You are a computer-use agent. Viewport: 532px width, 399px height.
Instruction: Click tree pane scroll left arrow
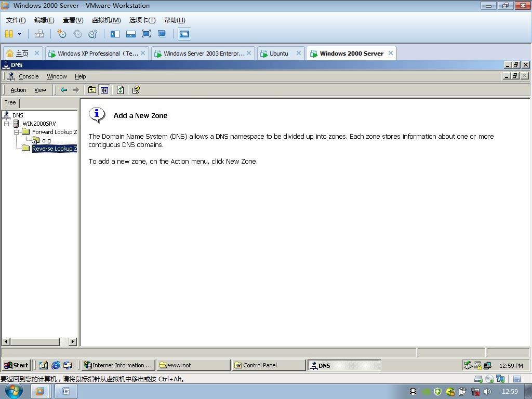6,341
